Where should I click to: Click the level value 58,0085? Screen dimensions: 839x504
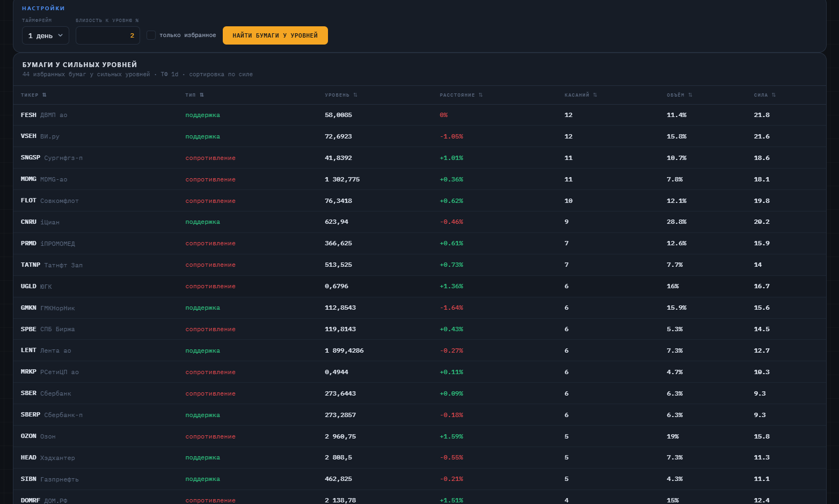(x=338, y=115)
